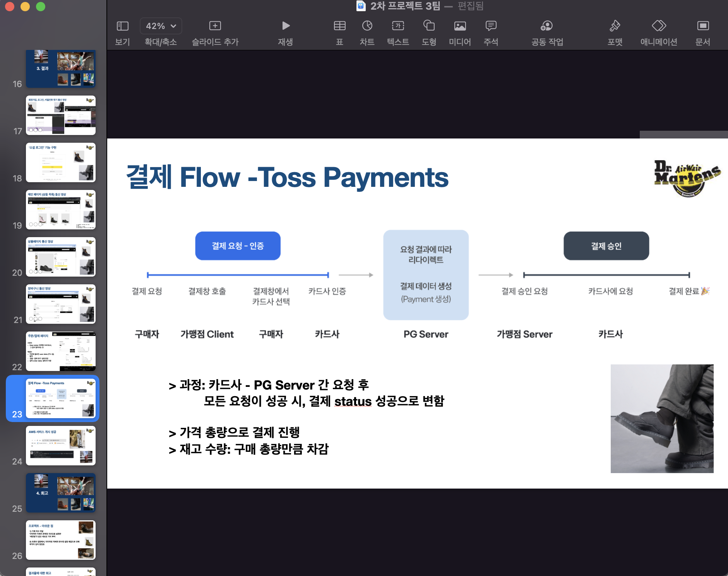Click the 결제창에서 카드사 선택 label
This screenshot has width=728, height=576.
(x=271, y=296)
